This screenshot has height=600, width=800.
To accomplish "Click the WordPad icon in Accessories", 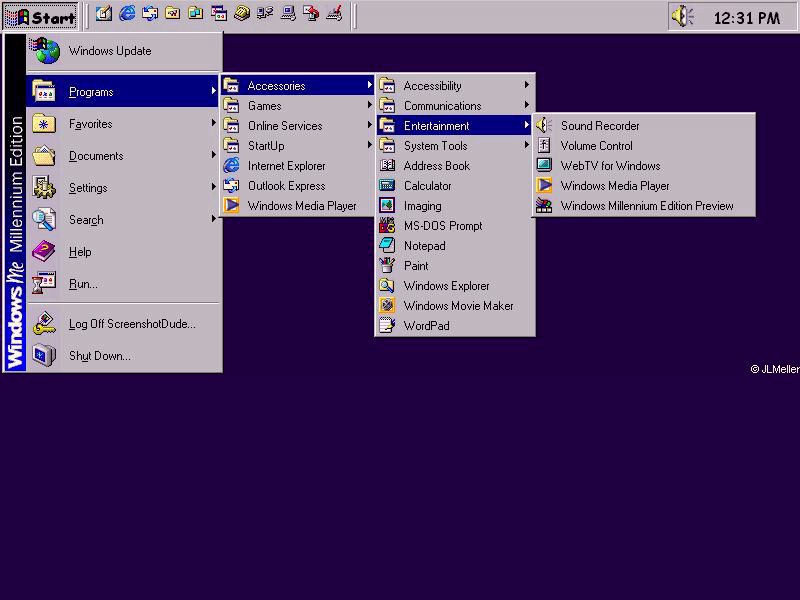I will click(387, 326).
